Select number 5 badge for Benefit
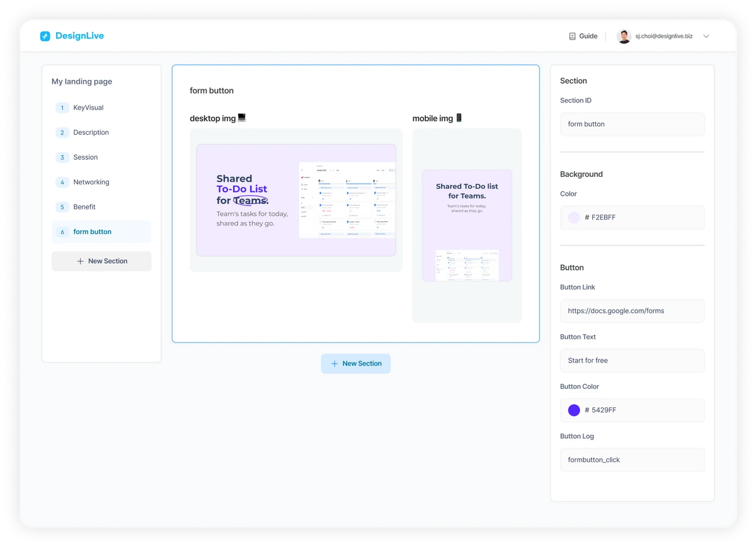 [x=62, y=207]
